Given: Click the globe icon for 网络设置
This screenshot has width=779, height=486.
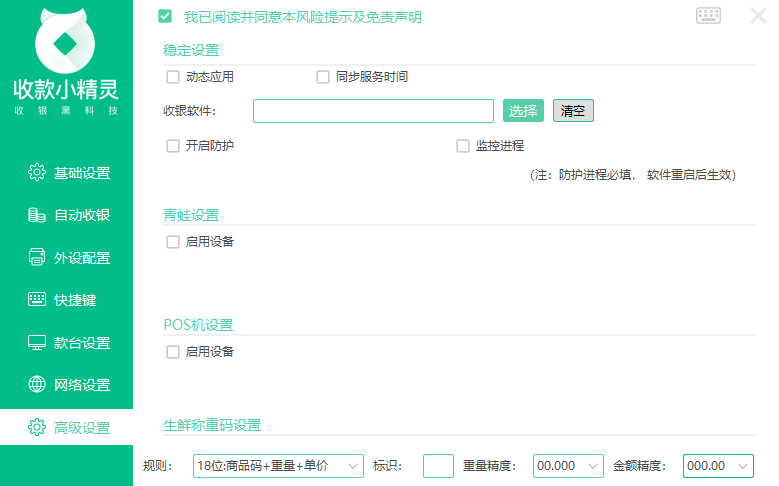Looking at the screenshot, I should point(37,385).
